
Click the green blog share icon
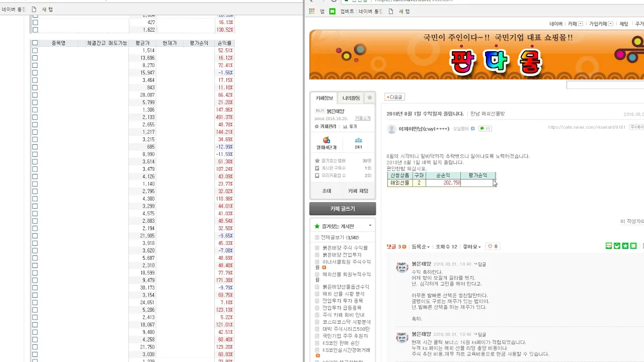609,246
